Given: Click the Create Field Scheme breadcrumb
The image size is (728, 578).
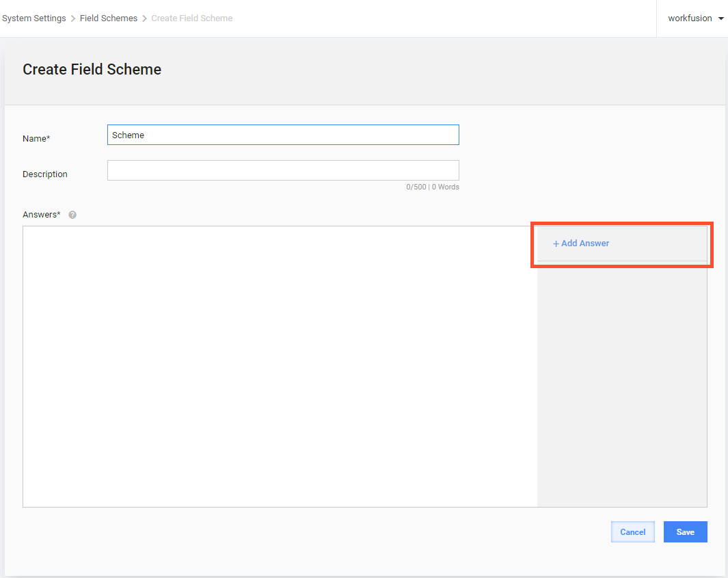Looking at the screenshot, I should point(192,18).
